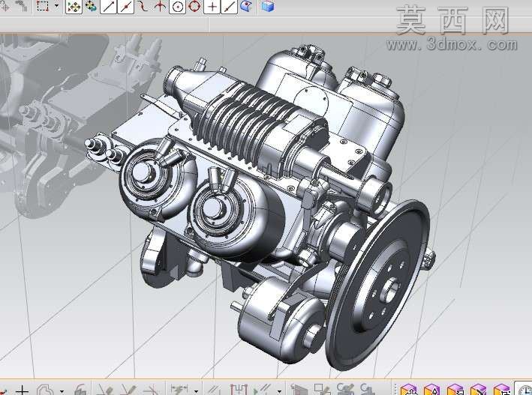Select the Quick Trim tool
This screenshot has width=532, height=395.
tap(104, 390)
